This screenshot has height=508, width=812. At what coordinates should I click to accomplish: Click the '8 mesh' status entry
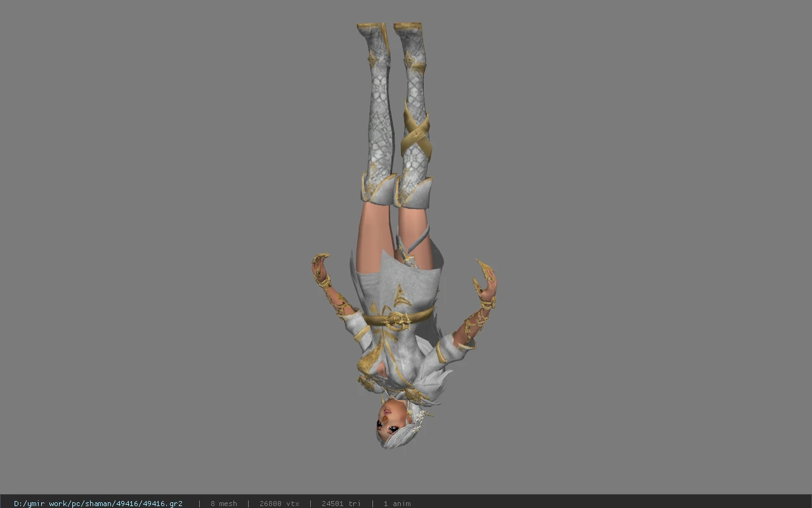224,504
